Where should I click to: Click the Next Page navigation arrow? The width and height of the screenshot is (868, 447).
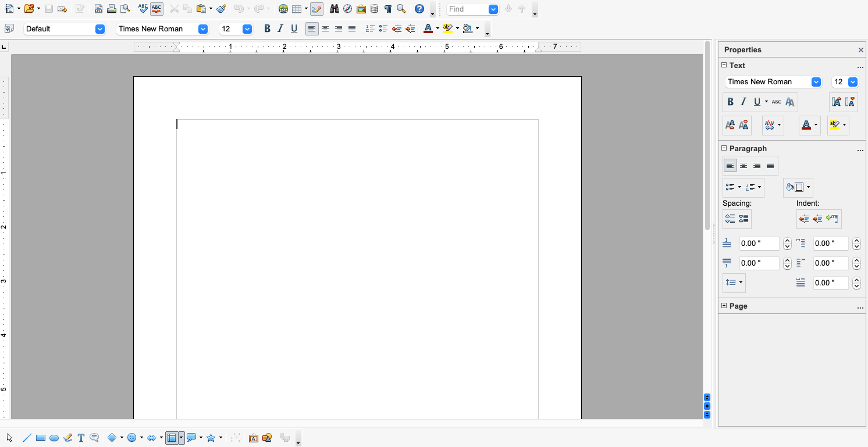click(x=707, y=414)
